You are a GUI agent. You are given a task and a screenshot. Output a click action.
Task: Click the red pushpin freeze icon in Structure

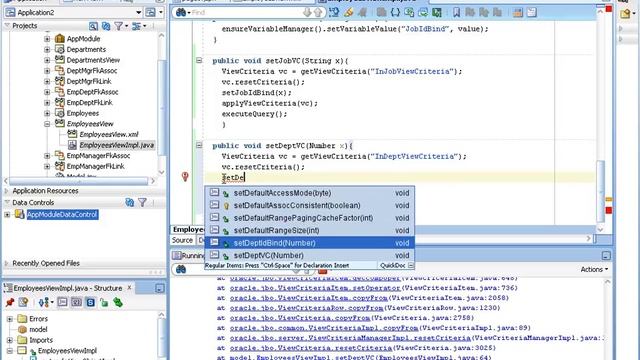(x=10, y=302)
